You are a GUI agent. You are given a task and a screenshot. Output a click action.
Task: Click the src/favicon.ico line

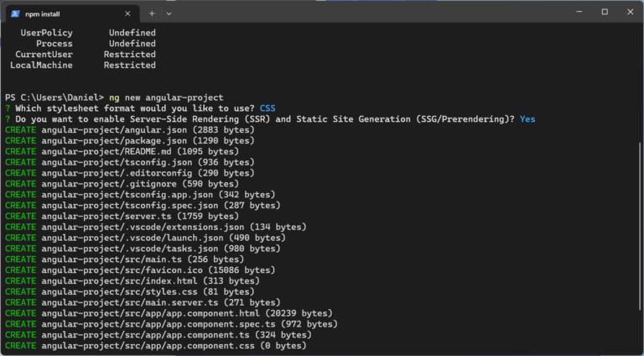[x=140, y=270]
